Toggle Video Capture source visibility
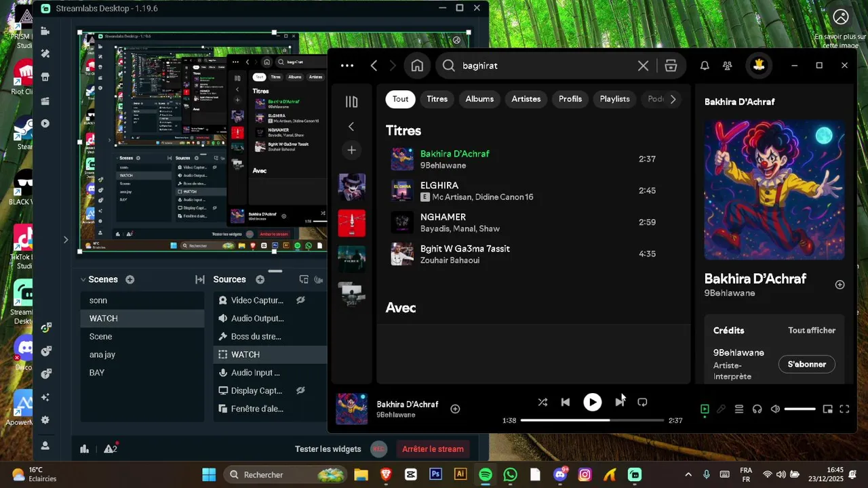 tap(300, 300)
